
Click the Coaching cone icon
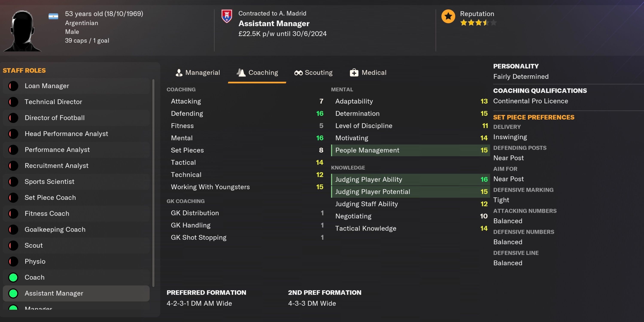(x=241, y=73)
